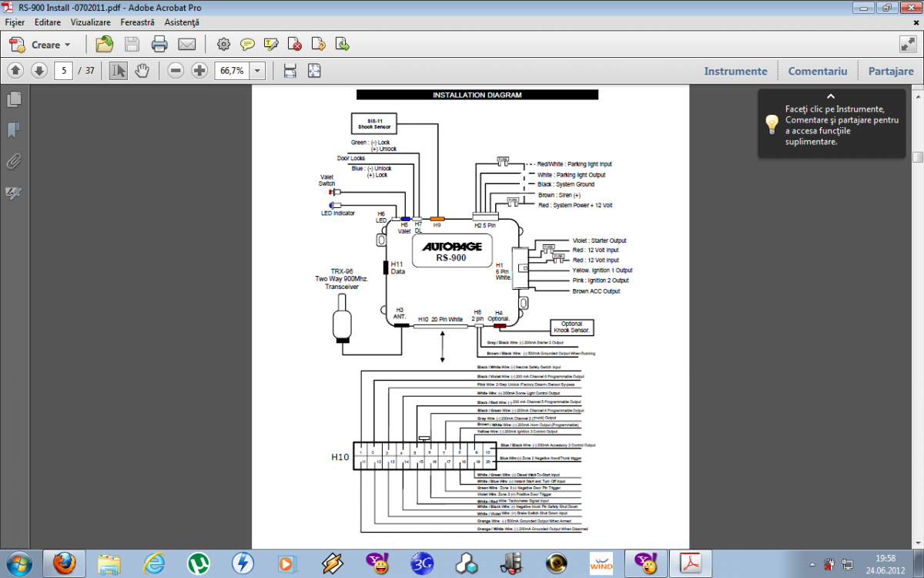The image size is (924, 578).
Task: Click the INSTALLATION DIAGRAM heading text
Action: click(477, 96)
